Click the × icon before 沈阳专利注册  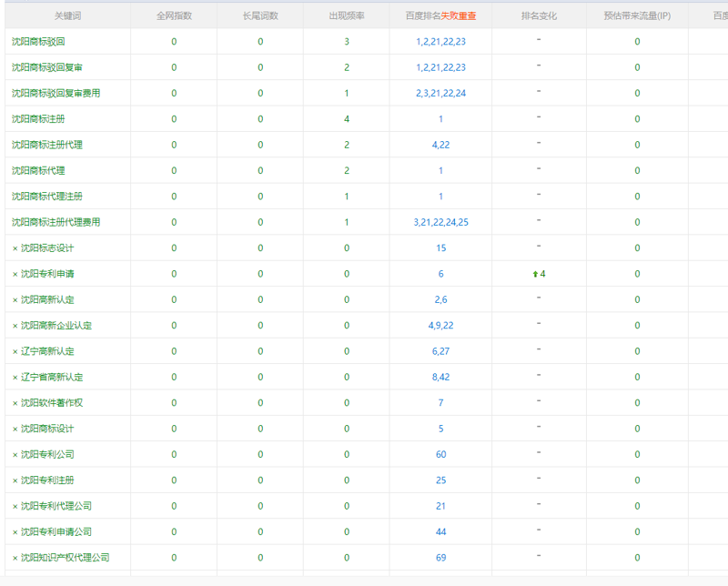[x=15, y=480]
